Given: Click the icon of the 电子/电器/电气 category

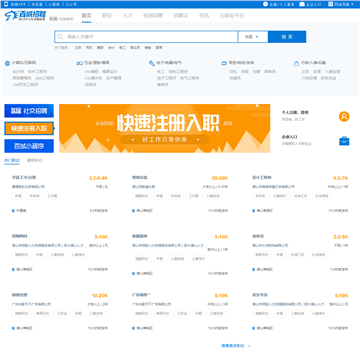Looking at the screenshot, I should (x=152, y=63).
